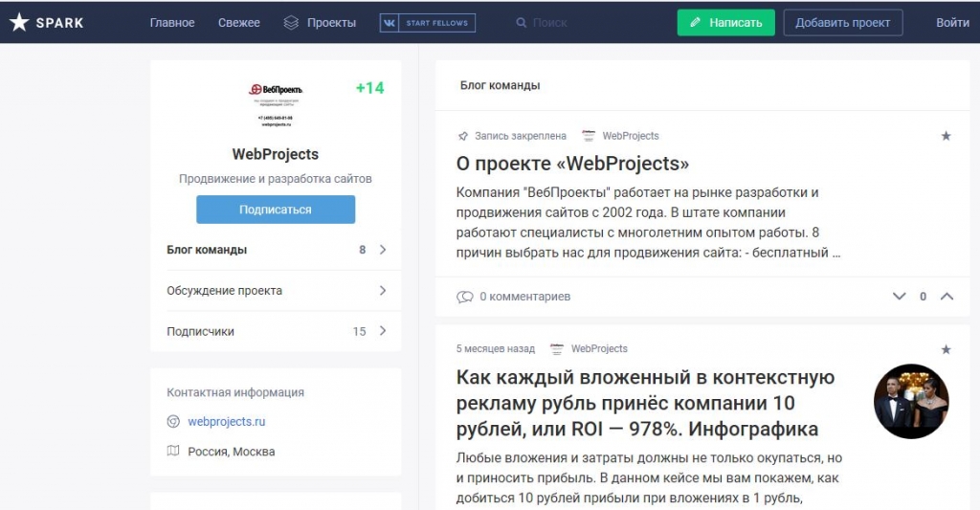
Task: Upvote the pinned post
Action: pyautogui.click(x=947, y=297)
